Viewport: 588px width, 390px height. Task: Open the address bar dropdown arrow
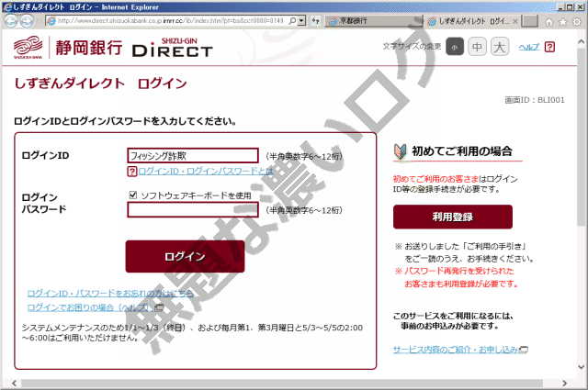[302, 21]
